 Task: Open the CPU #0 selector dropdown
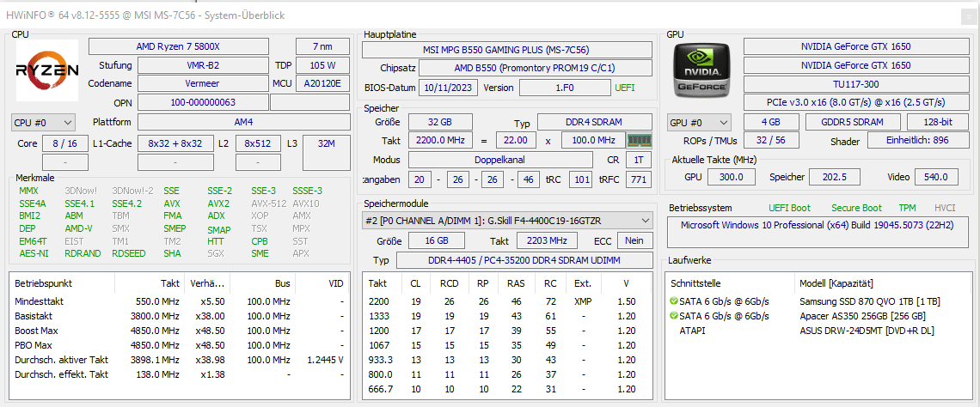(x=43, y=122)
